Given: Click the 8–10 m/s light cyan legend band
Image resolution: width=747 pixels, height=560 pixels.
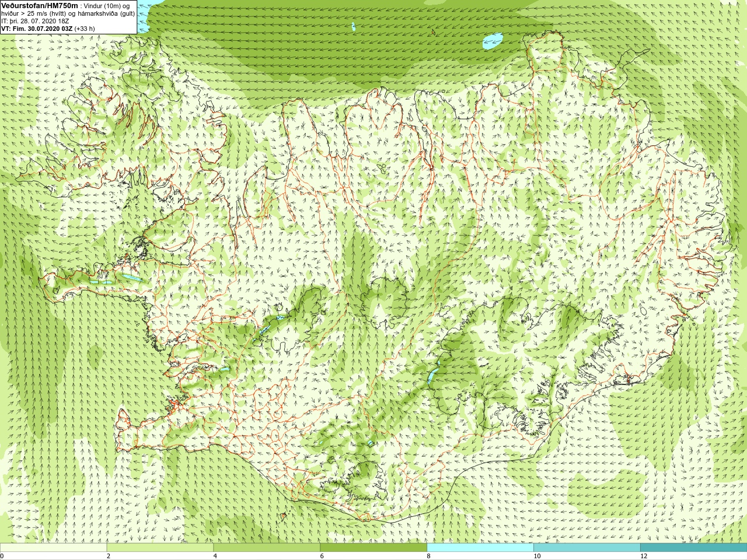Looking at the screenshot, I should [480, 548].
